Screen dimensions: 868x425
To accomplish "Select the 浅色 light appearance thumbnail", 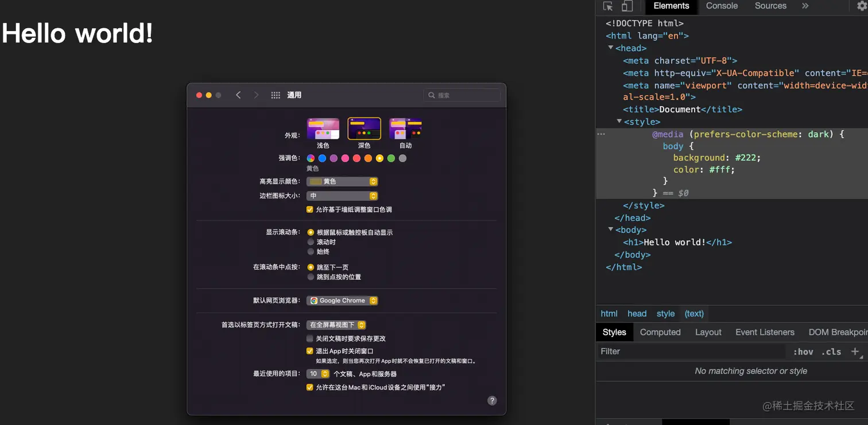I will coord(323,129).
